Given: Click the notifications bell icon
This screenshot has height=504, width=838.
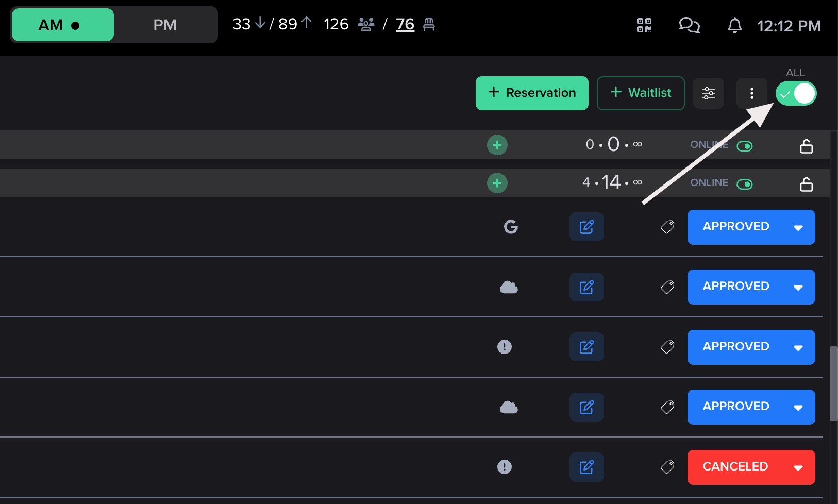Looking at the screenshot, I should coord(734,25).
